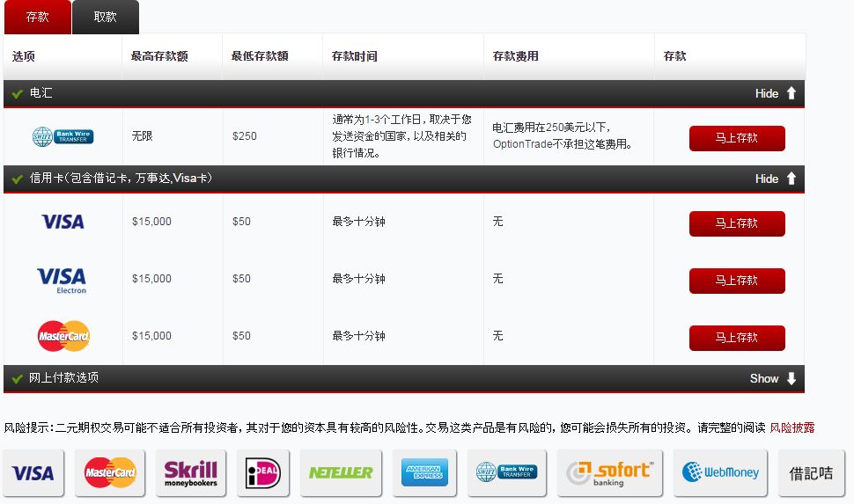Click the VISA Electron logo
854x504 pixels.
[x=62, y=281]
